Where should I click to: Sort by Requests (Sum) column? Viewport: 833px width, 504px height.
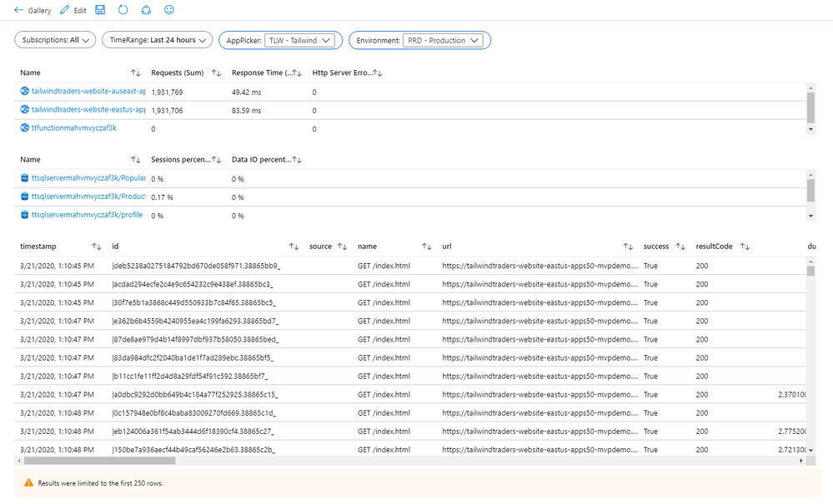[x=216, y=72]
